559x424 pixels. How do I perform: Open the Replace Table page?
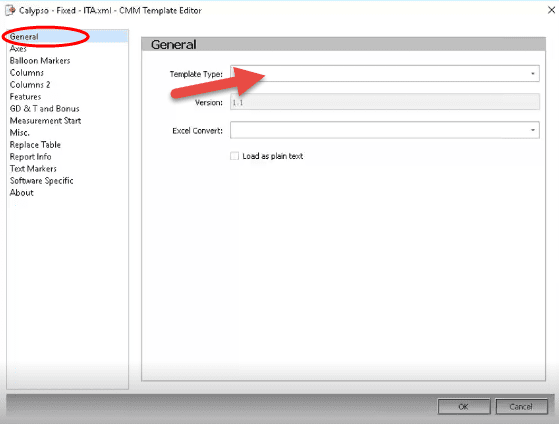tap(35, 144)
